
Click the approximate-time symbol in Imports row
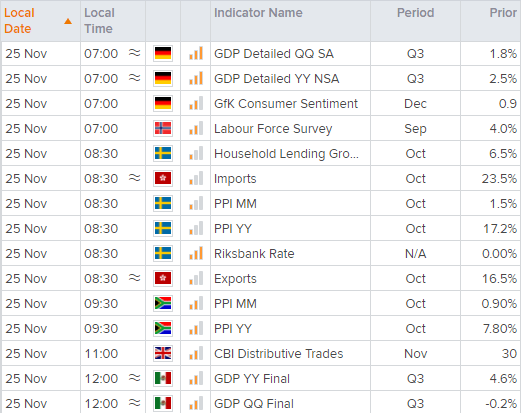click(x=135, y=178)
